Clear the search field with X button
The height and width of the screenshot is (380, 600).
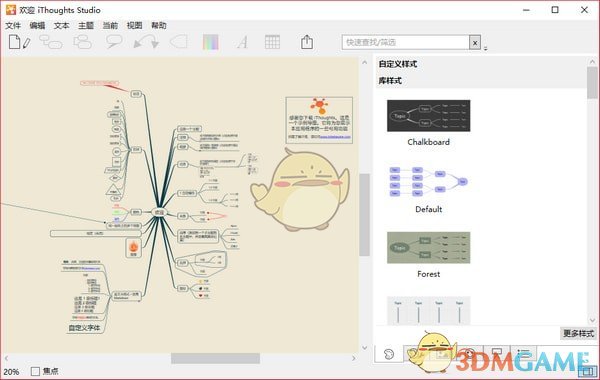tap(475, 42)
